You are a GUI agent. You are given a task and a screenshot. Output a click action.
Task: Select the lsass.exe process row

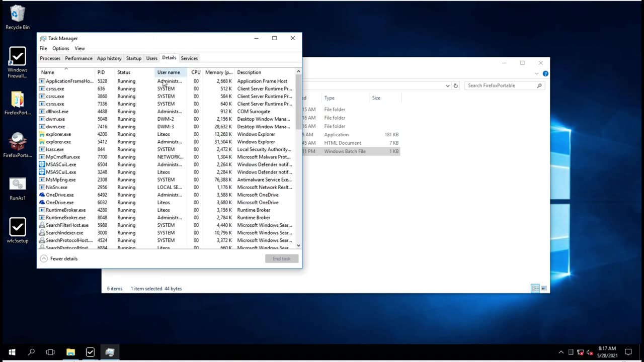[x=167, y=149]
